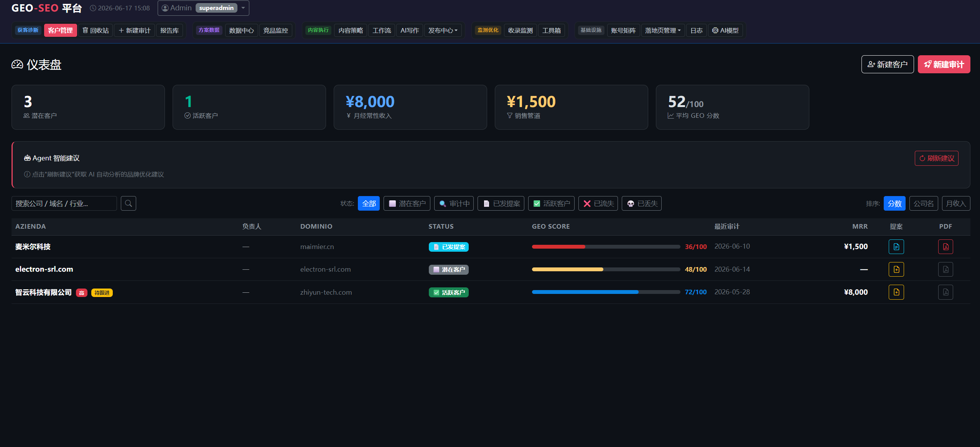Click the blue 72/100 GEO score bar

click(x=606, y=292)
